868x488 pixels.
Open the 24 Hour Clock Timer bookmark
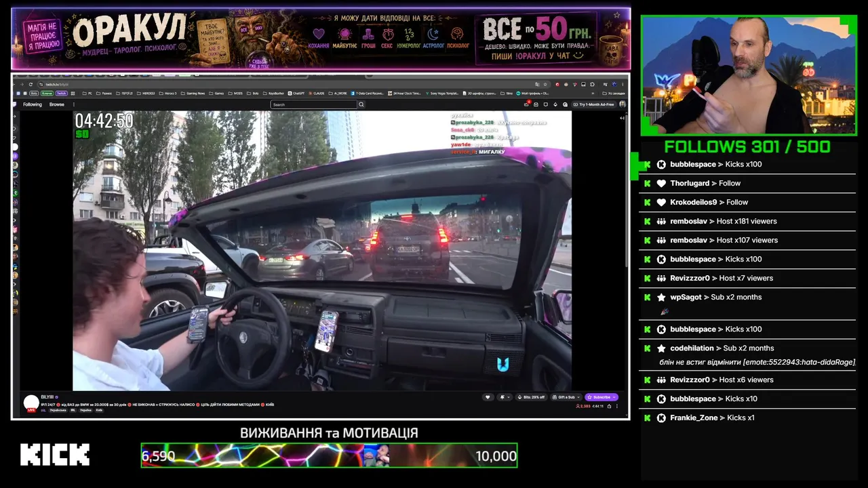coord(406,94)
